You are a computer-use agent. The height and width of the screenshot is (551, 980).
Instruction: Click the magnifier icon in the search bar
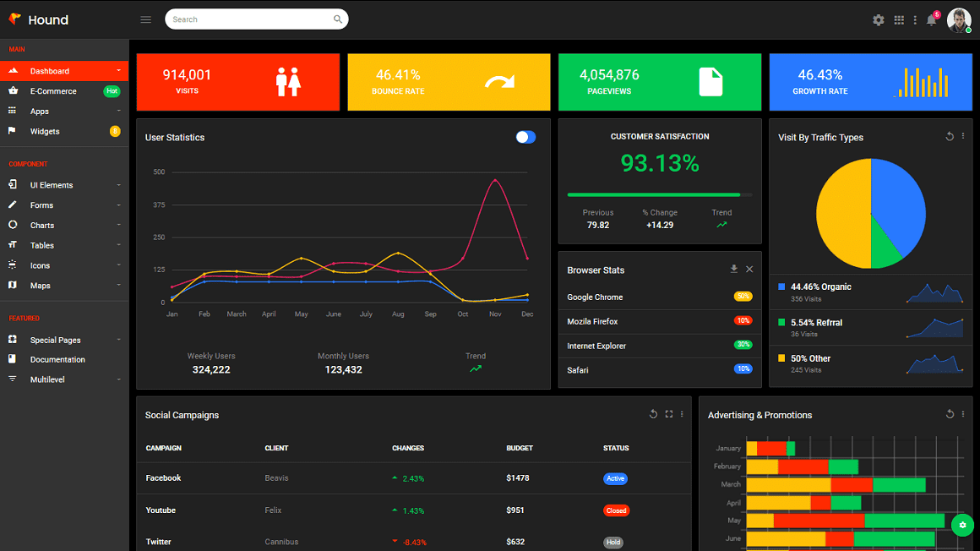337,19
